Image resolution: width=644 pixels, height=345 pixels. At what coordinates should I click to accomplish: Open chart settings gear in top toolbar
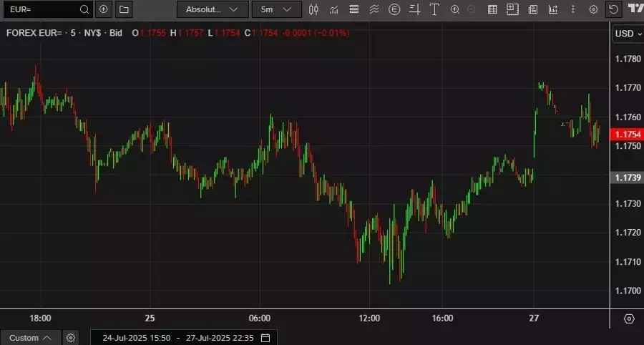click(593, 9)
